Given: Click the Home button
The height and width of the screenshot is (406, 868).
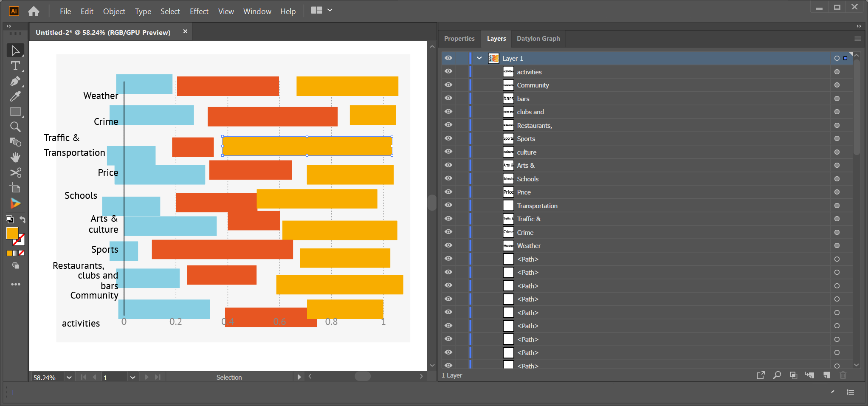Looking at the screenshot, I should (x=34, y=11).
